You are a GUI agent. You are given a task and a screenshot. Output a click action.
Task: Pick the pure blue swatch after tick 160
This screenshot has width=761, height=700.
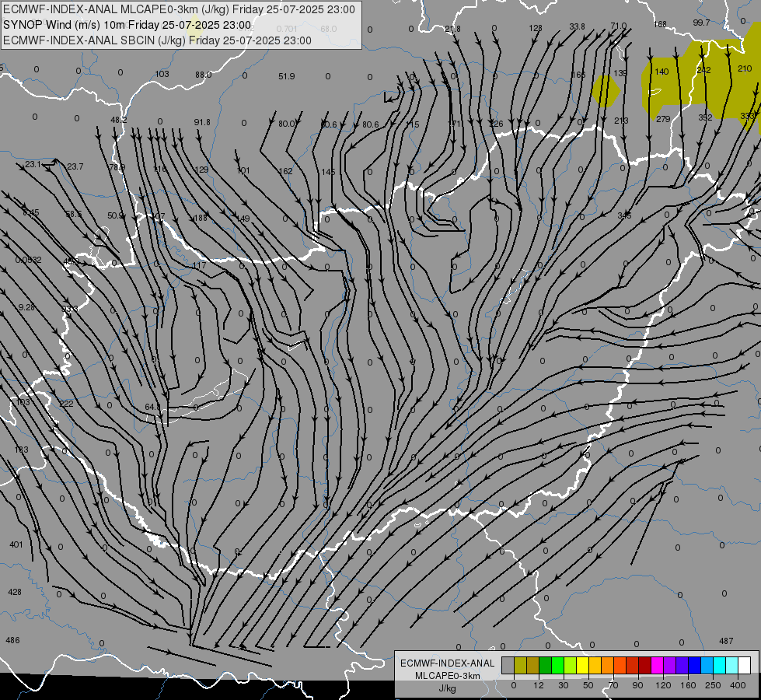click(694, 665)
